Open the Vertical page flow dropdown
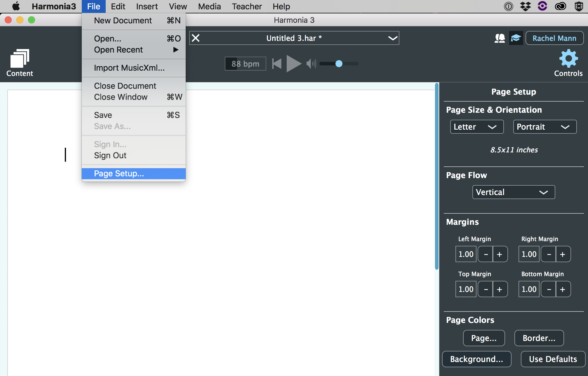The image size is (588, 376). pyautogui.click(x=514, y=192)
